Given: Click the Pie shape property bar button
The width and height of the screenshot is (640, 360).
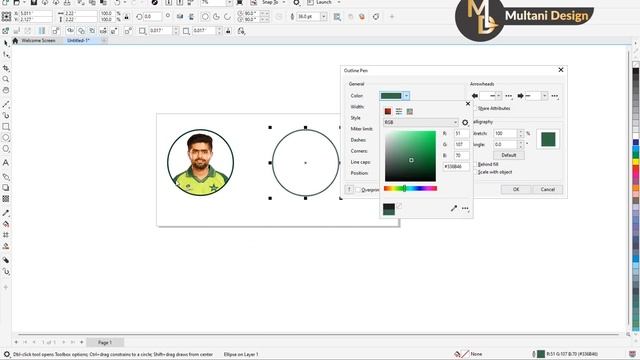Looking at the screenshot, I should tap(216, 17).
